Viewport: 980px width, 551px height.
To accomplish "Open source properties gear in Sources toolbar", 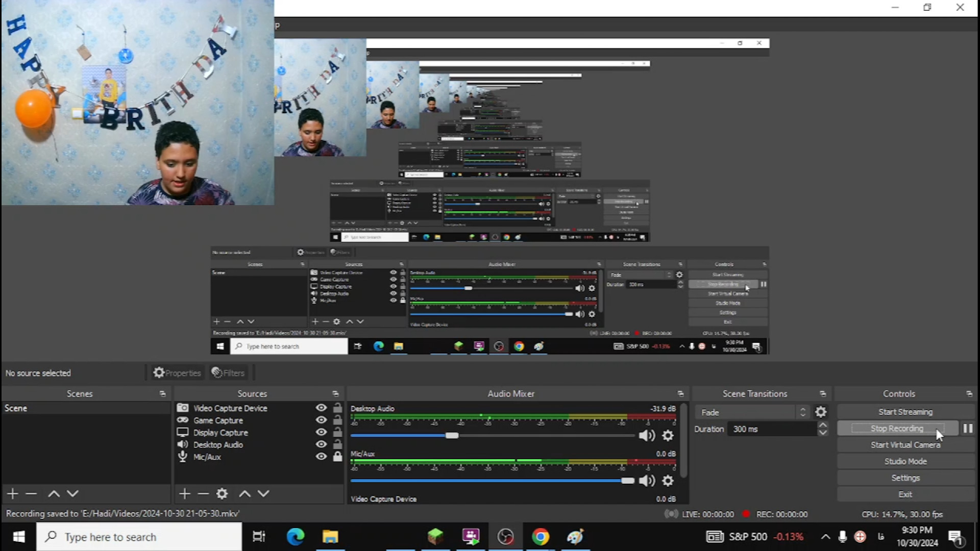I will tap(222, 493).
